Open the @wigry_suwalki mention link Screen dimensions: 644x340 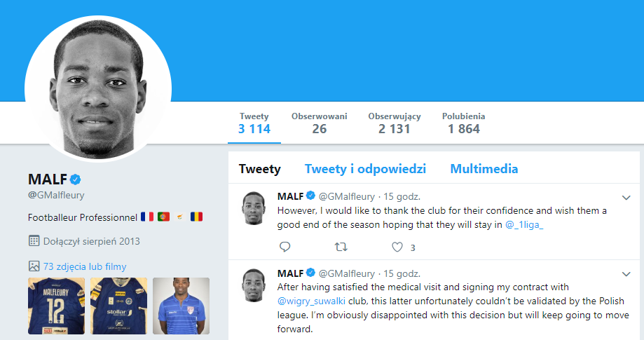pyautogui.click(x=306, y=301)
